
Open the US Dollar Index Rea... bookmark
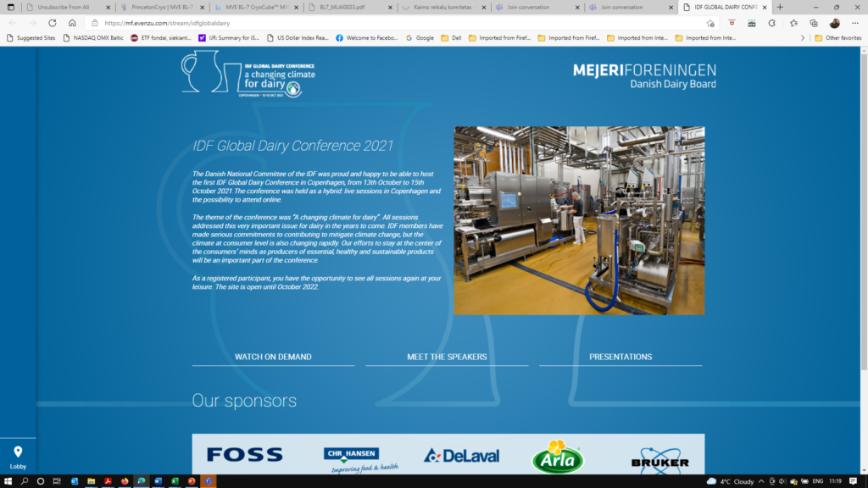click(298, 38)
